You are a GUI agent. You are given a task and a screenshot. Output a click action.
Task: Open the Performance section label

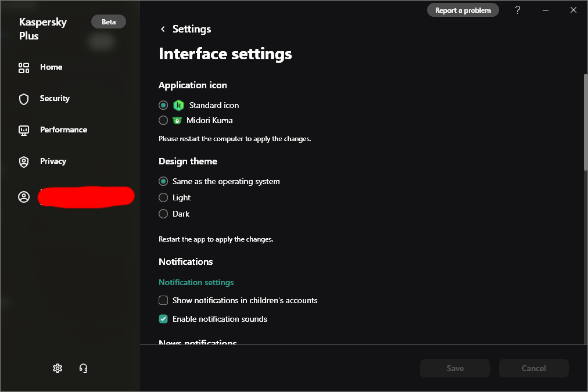click(63, 130)
